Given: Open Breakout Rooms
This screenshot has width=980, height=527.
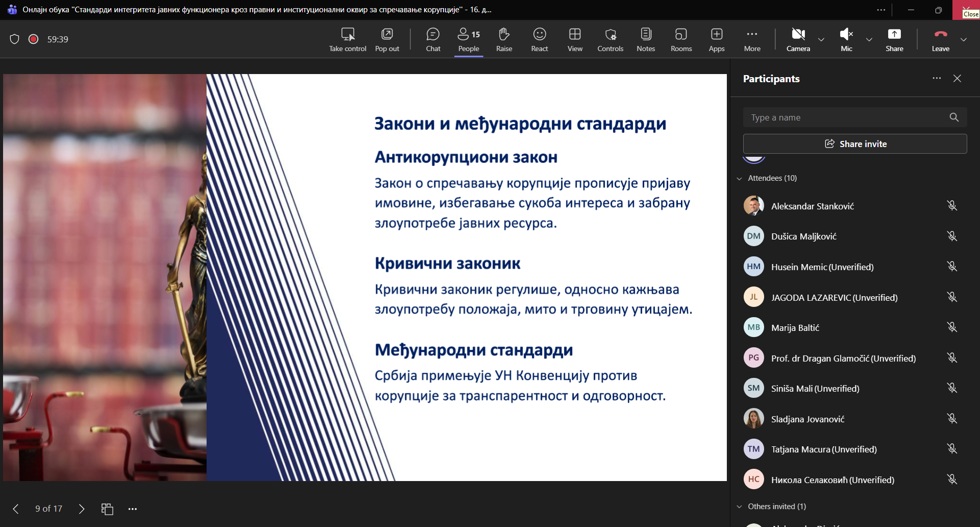Looking at the screenshot, I should coord(681,39).
